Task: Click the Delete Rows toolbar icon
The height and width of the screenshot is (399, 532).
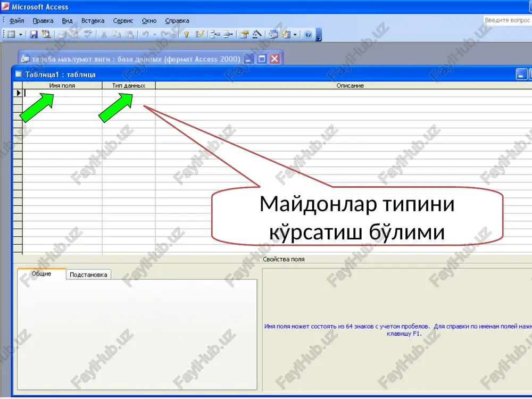Action: pyautogui.click(x=228, y=34)
